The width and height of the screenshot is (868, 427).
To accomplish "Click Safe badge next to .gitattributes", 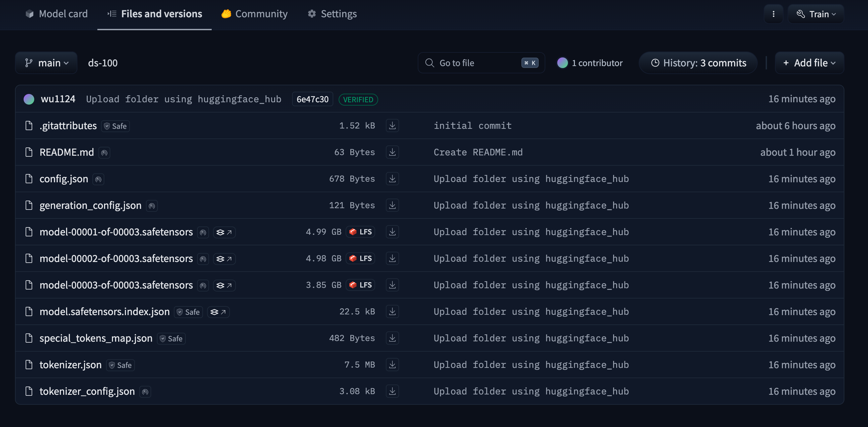I will pyautogui.click(x=116, y=126).
